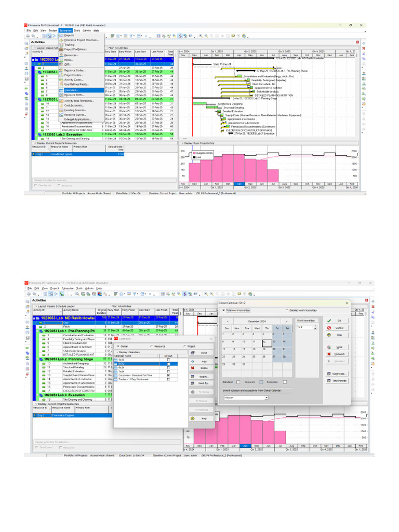Collapse root 1923053 Lab project row in bottom window
Viewport: 399px width, 532px height.
pos(34,318)
